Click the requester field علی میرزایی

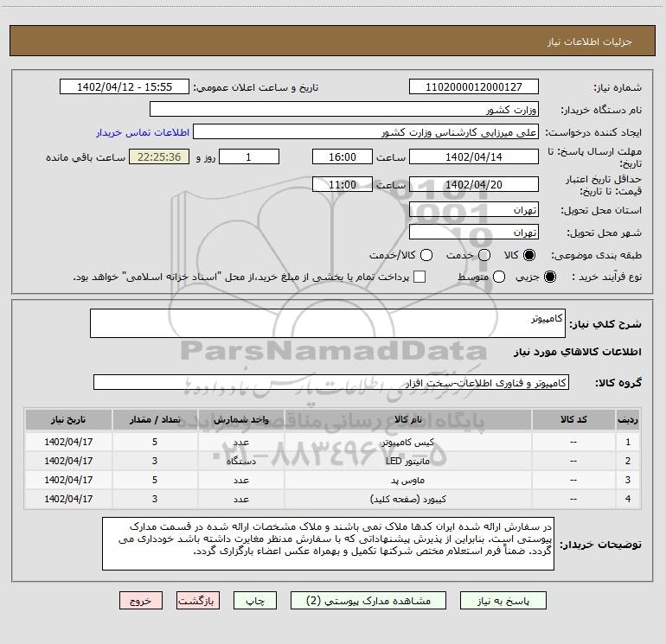click(366, 132)
